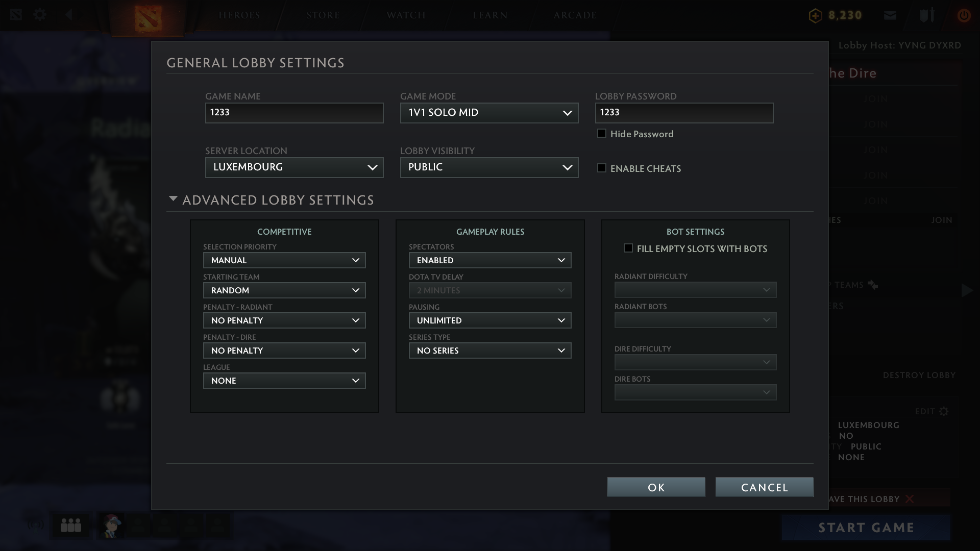Collapse Advanced Lobby Settings section
Viewport: 980px width, 551px height.
pyautogui.click(x=173, y=199)
